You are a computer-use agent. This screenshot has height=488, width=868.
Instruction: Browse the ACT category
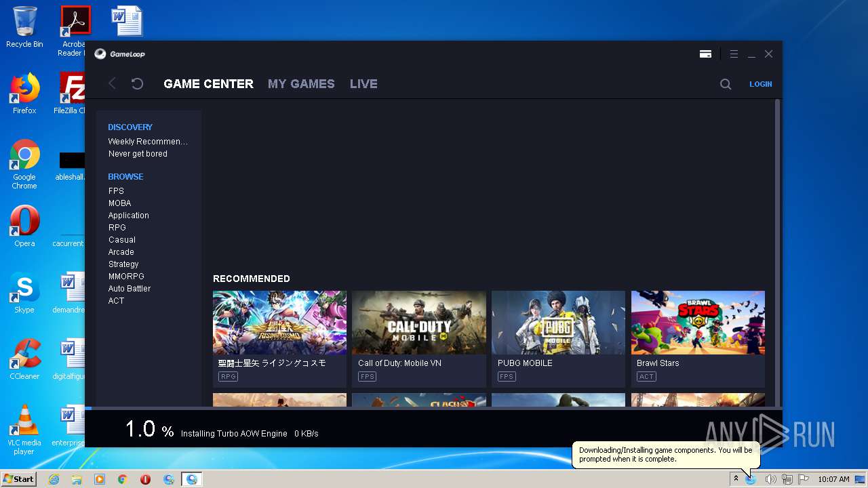click(116, 301)
